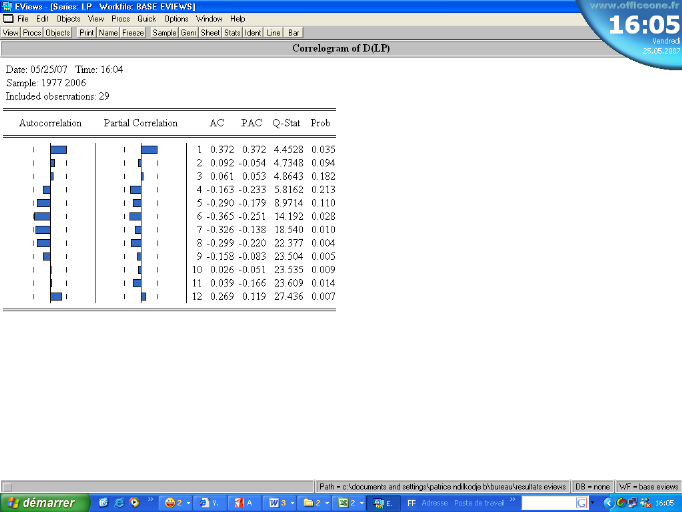Open the Window menu
The height and width of the screenshot is (512, 682).
coord(209,19)
